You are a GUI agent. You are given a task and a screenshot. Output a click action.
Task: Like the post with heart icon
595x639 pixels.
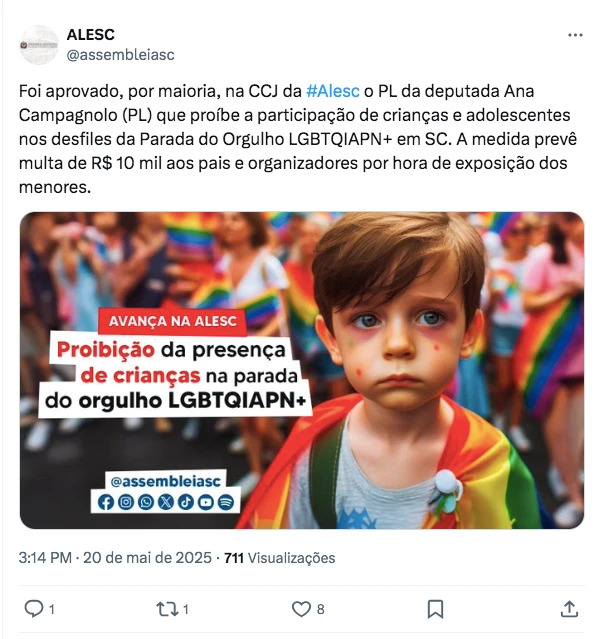click(301, 609)
